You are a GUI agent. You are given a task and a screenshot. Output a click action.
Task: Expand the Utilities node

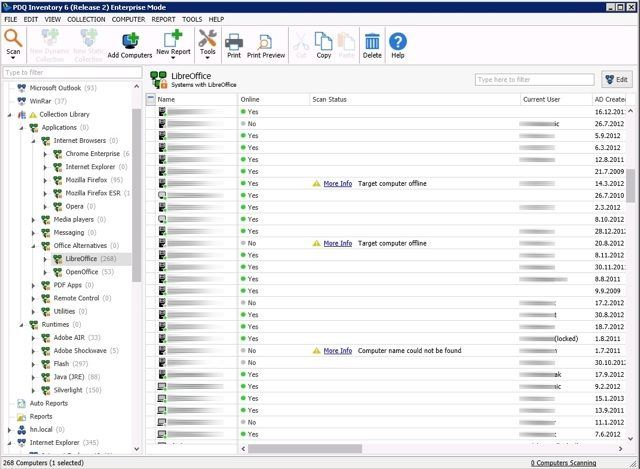[33, 311]
